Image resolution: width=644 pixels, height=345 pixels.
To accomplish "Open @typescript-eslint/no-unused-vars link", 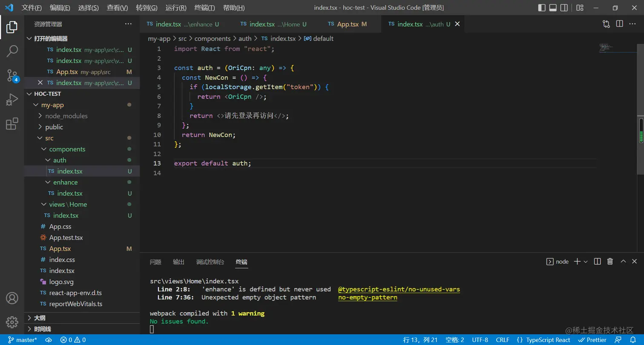I will (x=399, y=289).
